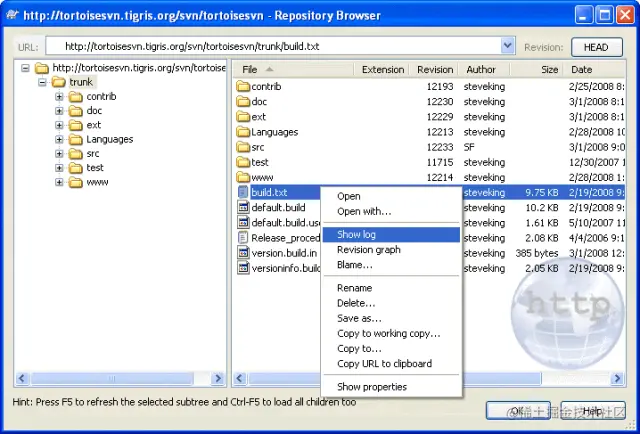
Task: Click the tortoise icon in title bar
Action: tap(13, 16)
